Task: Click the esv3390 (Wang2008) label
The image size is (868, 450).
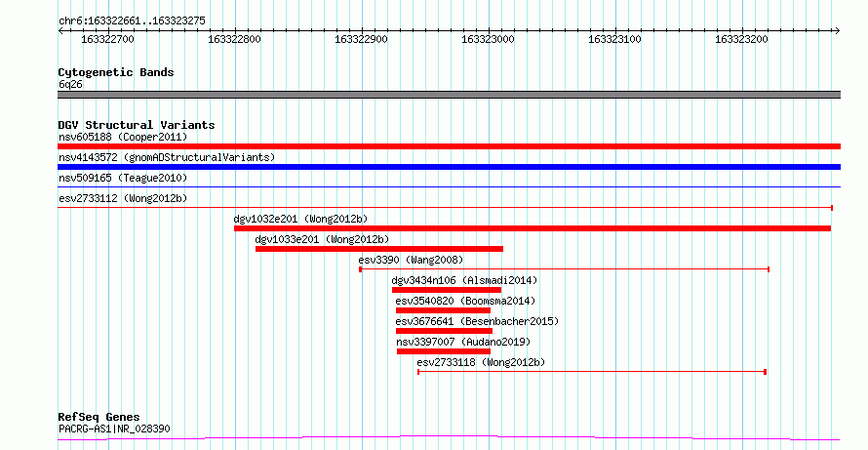Action: [x=411, y=260]
